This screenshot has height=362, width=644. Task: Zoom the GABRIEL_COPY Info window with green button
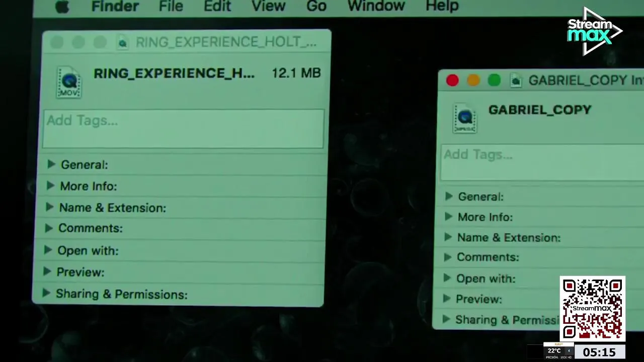tap(495, 80)
